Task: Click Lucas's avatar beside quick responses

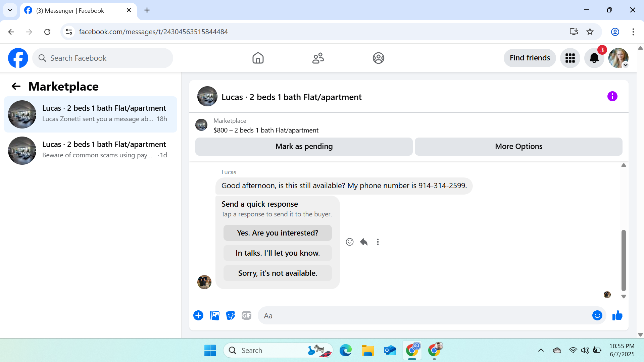Action: click(x=204, y=282)
